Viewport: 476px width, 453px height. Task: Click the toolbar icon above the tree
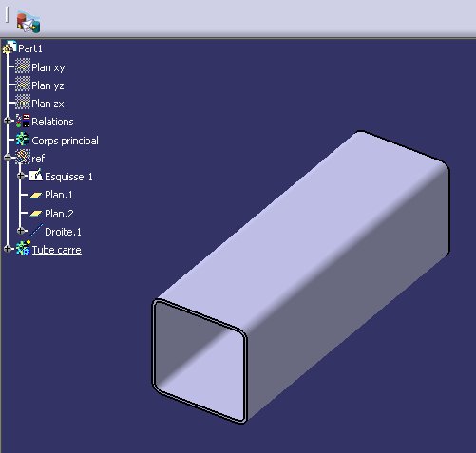tap(29, 22)
